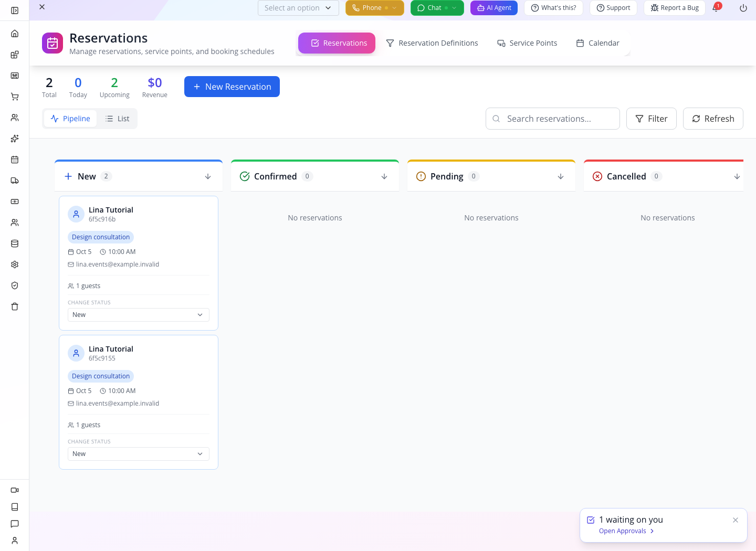Click the notification bell icon
This screenshot has height=551, width=756.
[716, 8]
